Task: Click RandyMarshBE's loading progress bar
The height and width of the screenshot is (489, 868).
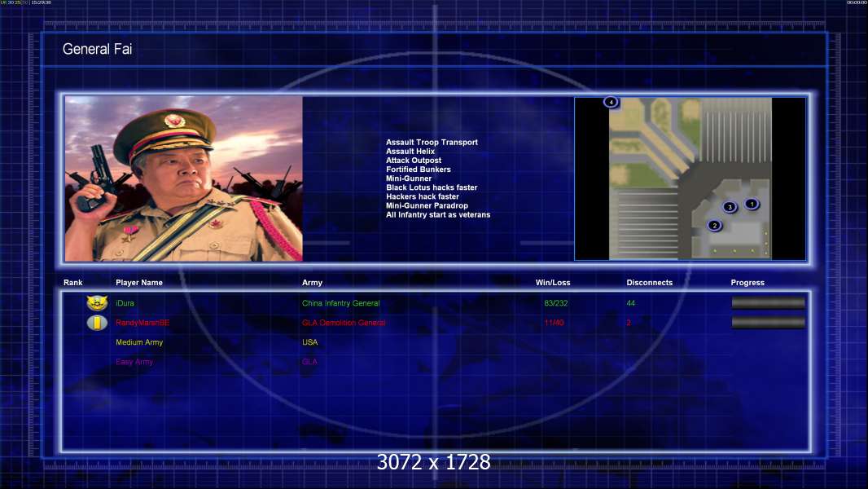Action: (769, 322)
